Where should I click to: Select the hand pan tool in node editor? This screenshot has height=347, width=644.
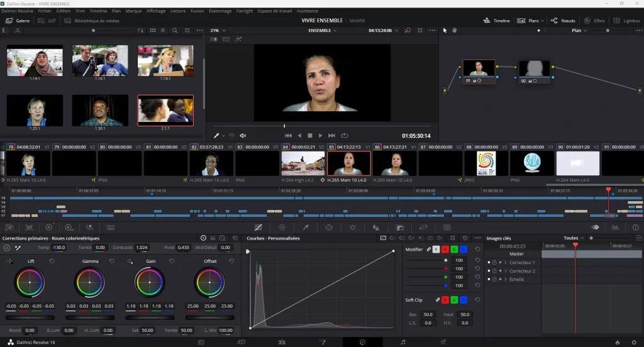coord(454,30)
